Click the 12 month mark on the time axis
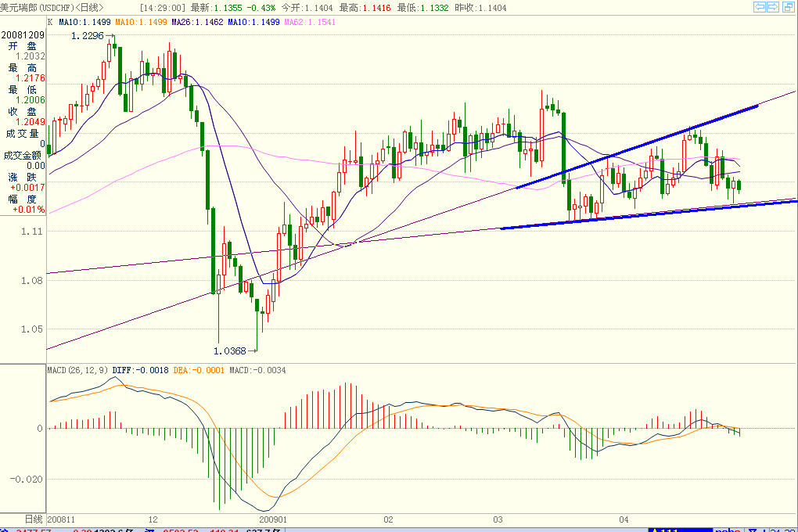 [153, 519]
